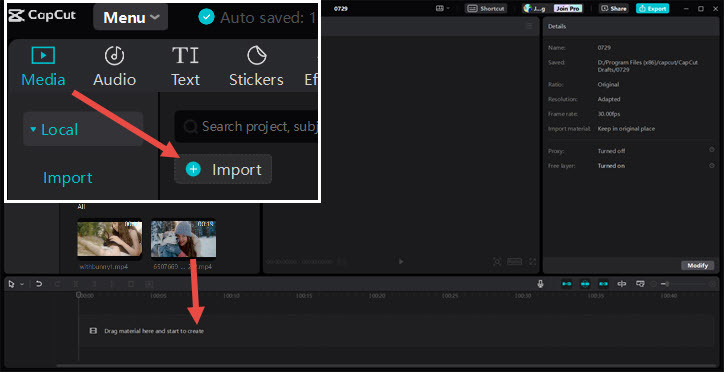Image resolution: width=724 pixels, height=372 pixels.
Task: Click the project name 0729 in title bar
Action: click(341, 8)
